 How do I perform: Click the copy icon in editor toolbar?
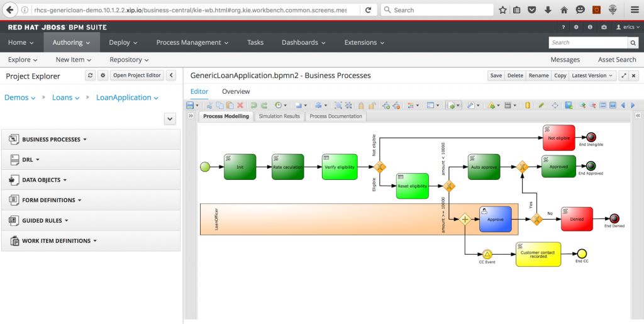219,106
